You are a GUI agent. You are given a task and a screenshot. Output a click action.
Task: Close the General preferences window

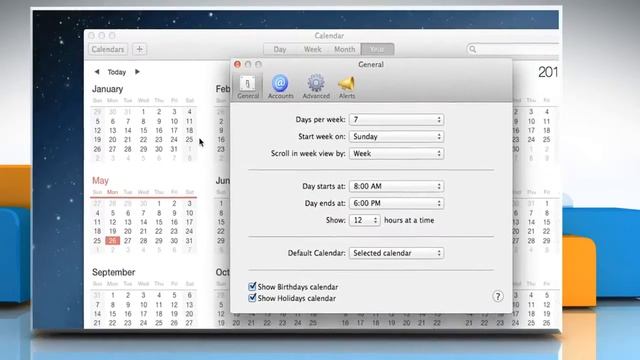[237, 64]
